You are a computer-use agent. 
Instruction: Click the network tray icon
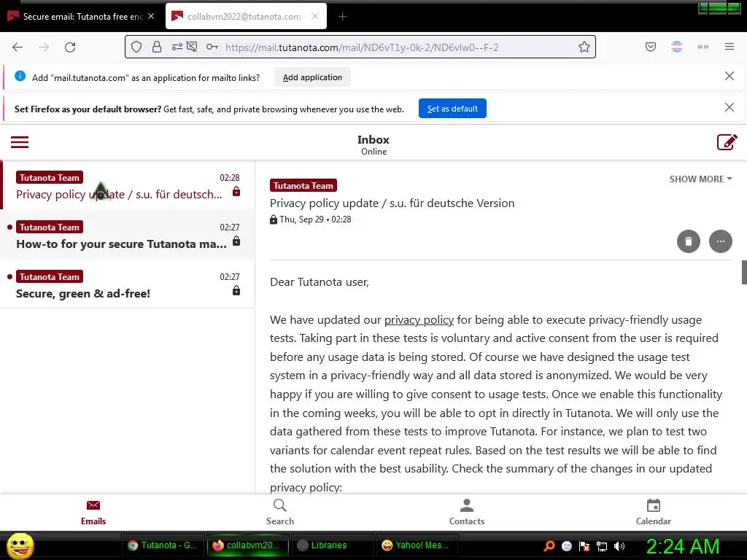click(602, 545)
